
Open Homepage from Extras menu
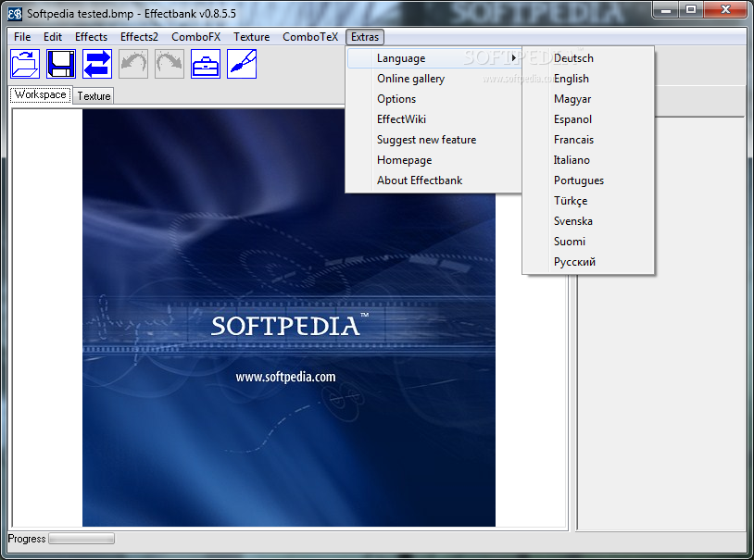tap(434, 160)
